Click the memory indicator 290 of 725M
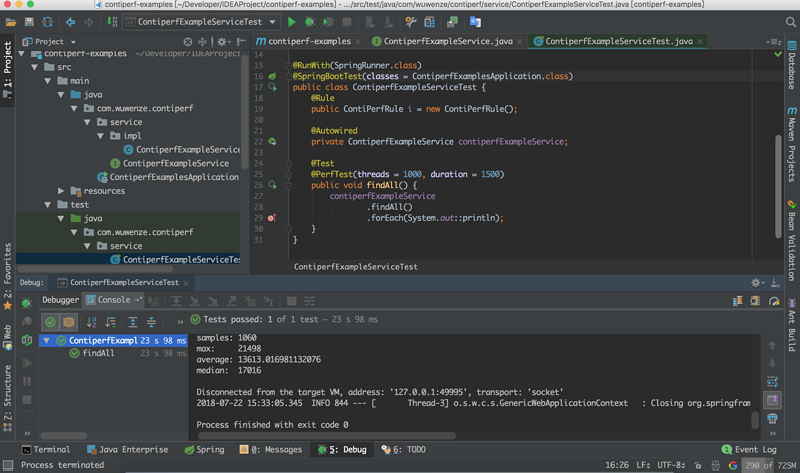Screen dimensions: 800x473 [x=769, y=465]
